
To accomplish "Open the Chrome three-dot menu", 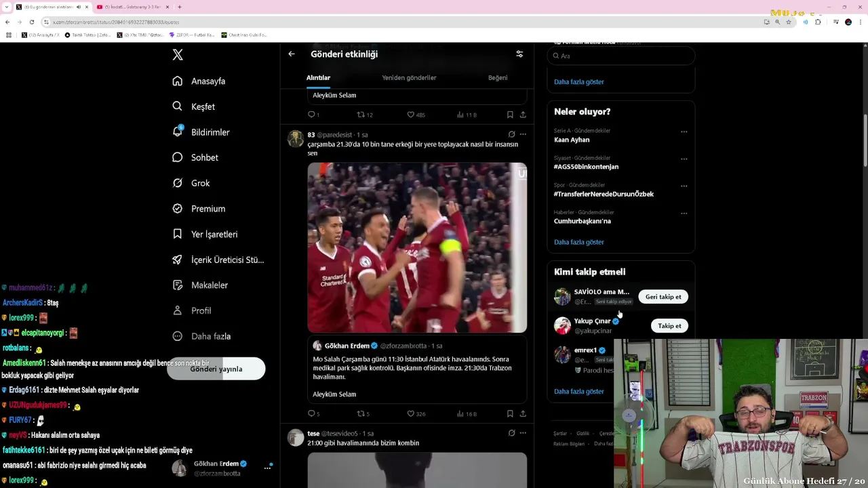I will point(860,22).
